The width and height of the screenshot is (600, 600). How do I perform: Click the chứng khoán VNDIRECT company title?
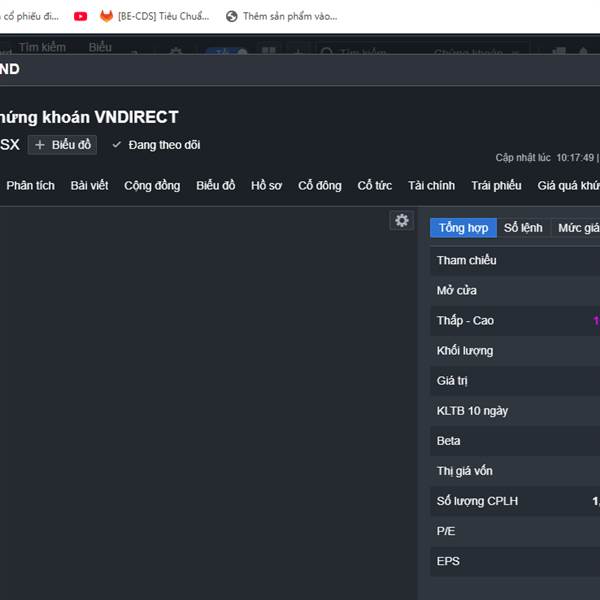pyautogui.click(x=89, y=117)
